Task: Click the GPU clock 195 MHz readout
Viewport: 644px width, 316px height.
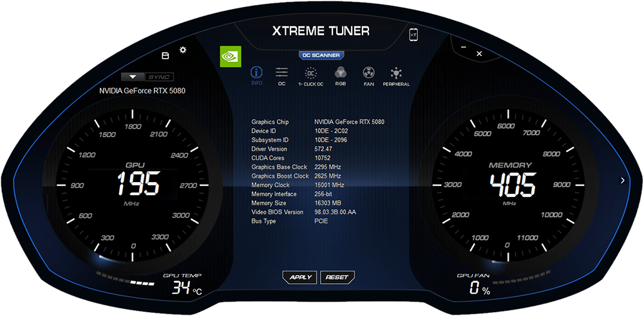Action: 138,183
